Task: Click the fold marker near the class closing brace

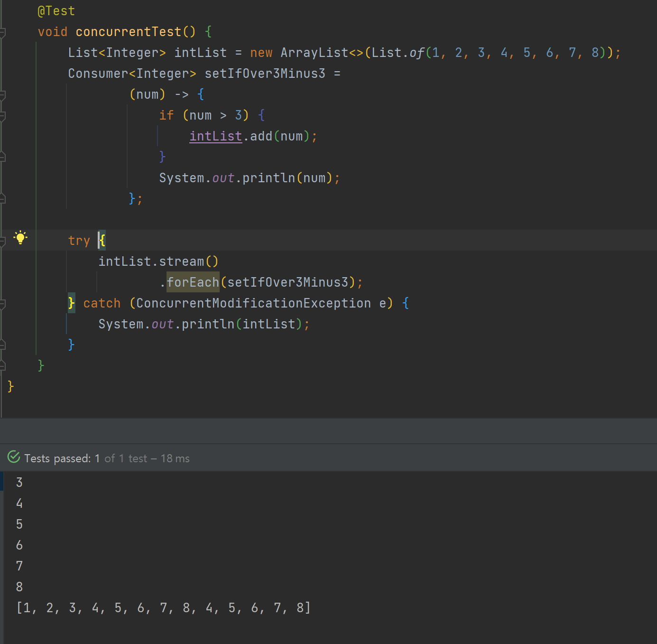Action: [x=3, y=366]
